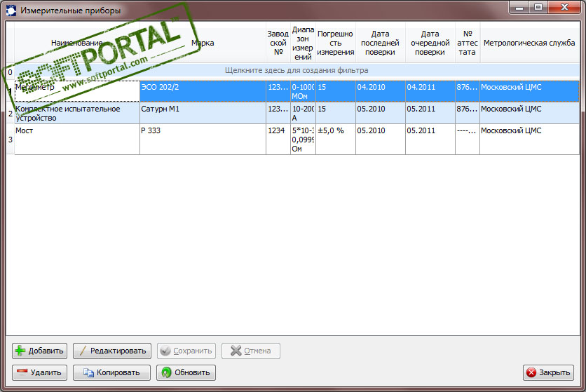Select Комплектное испытательное устройство cell

77,113
